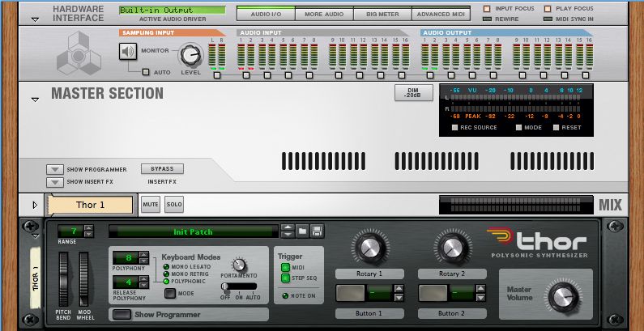Click the Rotary 2 label field
This screenshot has width=644, height=331.
tap(452, 274)
